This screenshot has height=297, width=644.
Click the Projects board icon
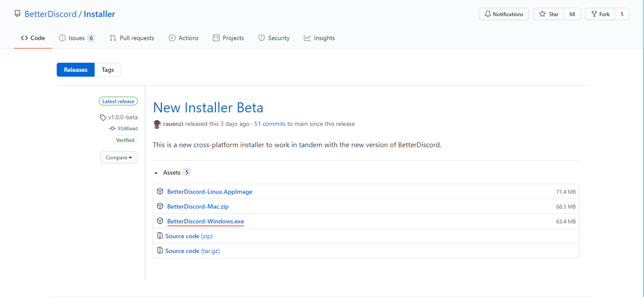click(216, 38)
